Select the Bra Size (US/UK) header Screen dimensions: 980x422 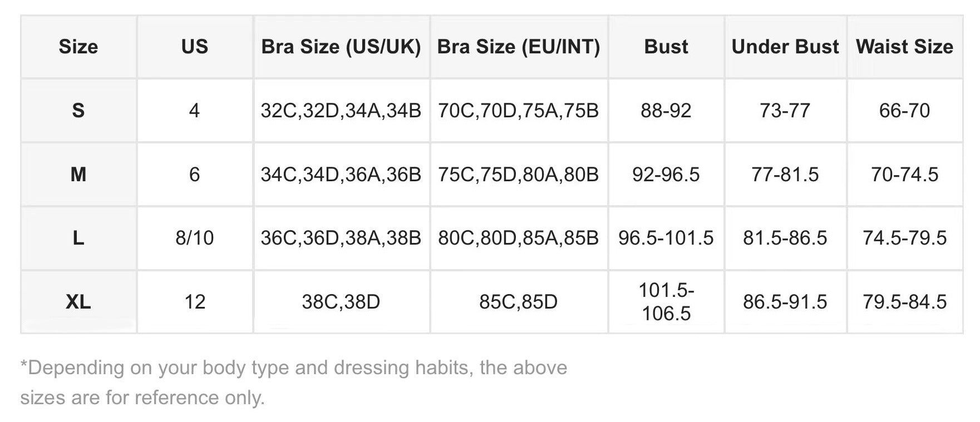(341, 47)
